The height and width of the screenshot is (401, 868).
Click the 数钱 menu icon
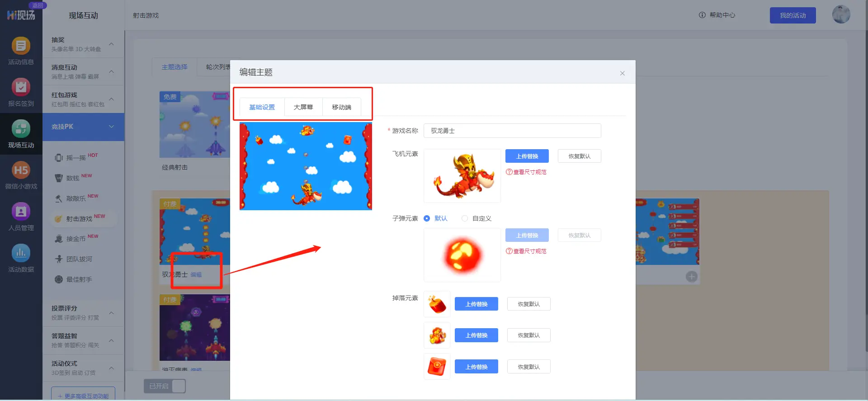click(x=59, y=178)
